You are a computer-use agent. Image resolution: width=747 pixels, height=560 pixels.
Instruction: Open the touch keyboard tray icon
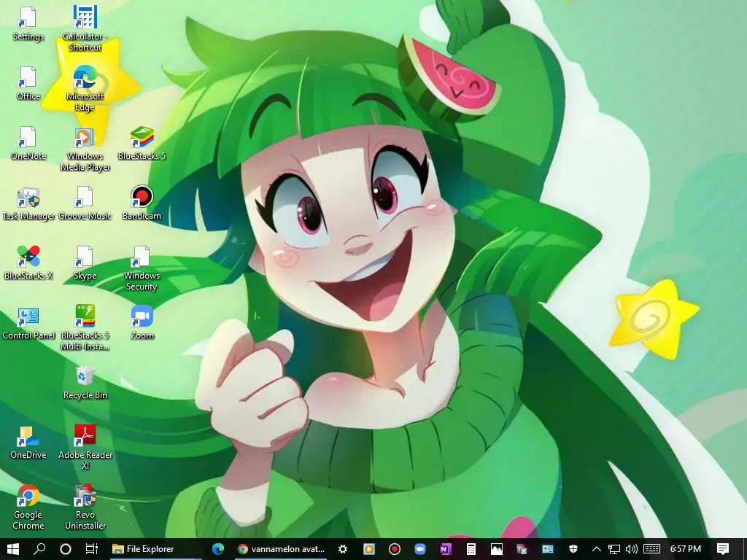651,549
